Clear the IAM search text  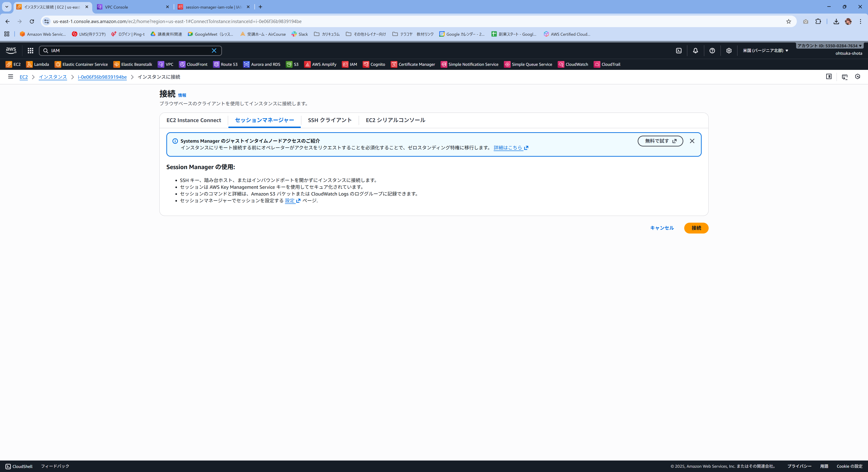214,51
